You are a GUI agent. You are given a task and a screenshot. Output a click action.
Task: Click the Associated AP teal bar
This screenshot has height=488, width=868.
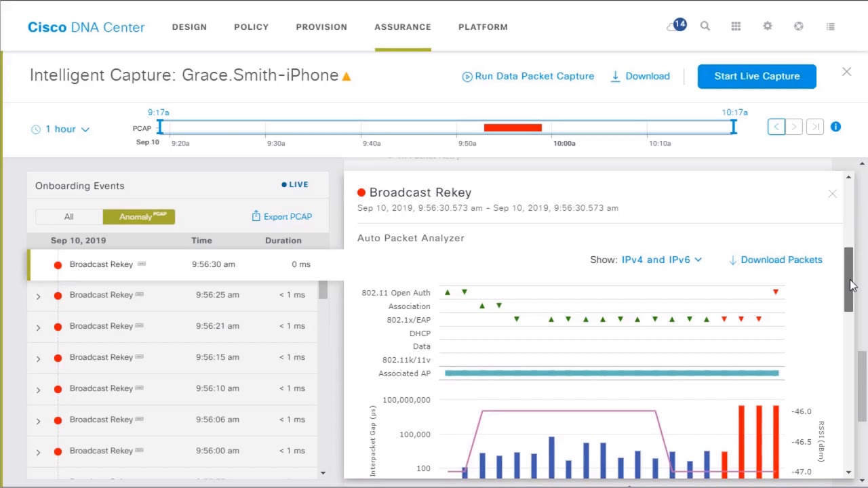pos(612,373)
